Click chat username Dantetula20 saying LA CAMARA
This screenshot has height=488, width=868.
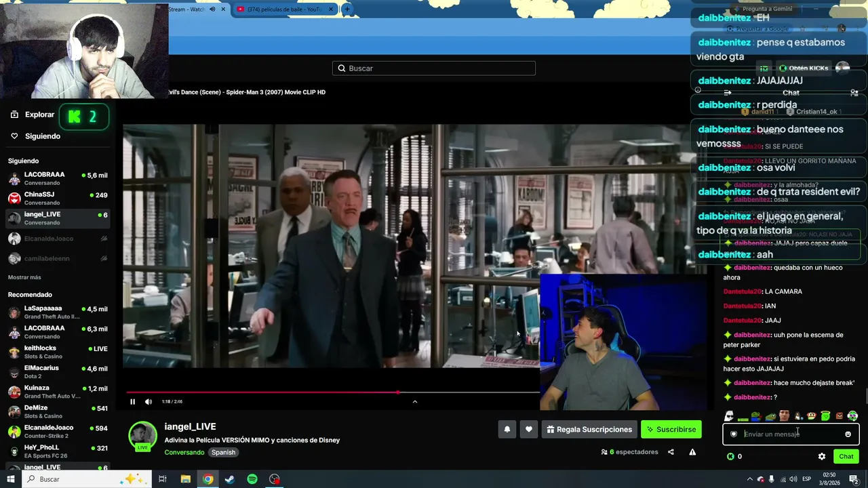point(743,291)
